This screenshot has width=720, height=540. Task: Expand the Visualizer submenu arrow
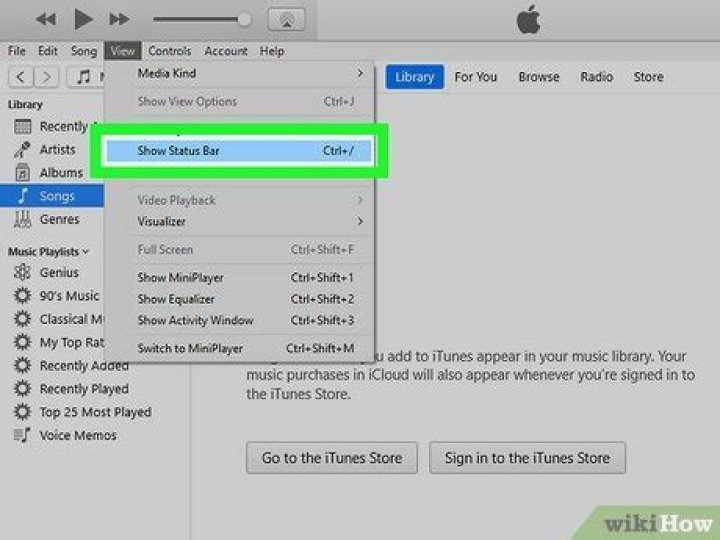point(360,221)
